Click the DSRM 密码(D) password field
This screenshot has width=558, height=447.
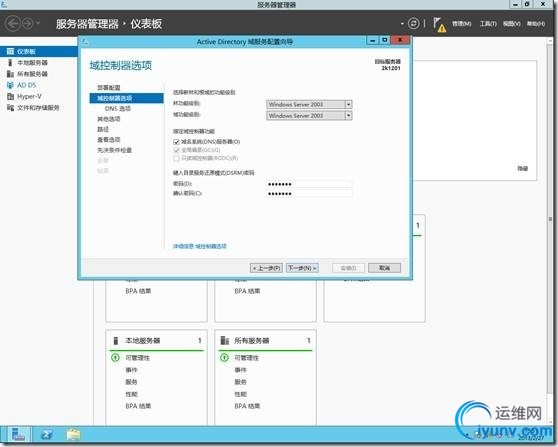(x=309, y=184)
